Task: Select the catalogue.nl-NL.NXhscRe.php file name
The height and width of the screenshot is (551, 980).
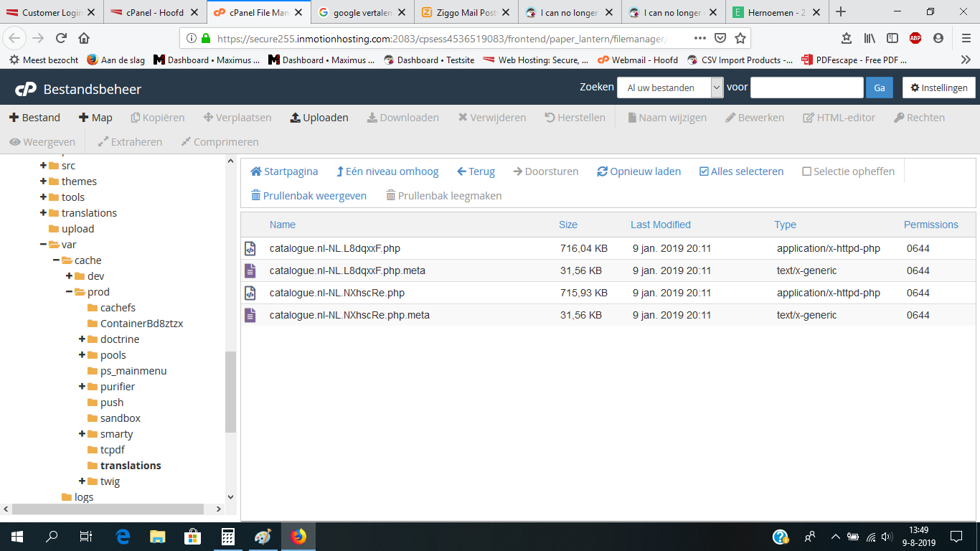Action: 337,293
